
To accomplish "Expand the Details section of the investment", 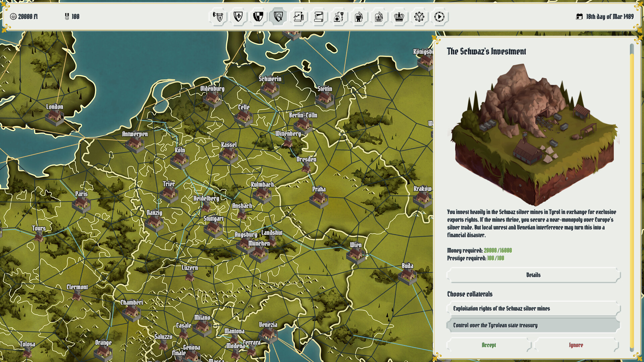I will (x=533, y=275).
